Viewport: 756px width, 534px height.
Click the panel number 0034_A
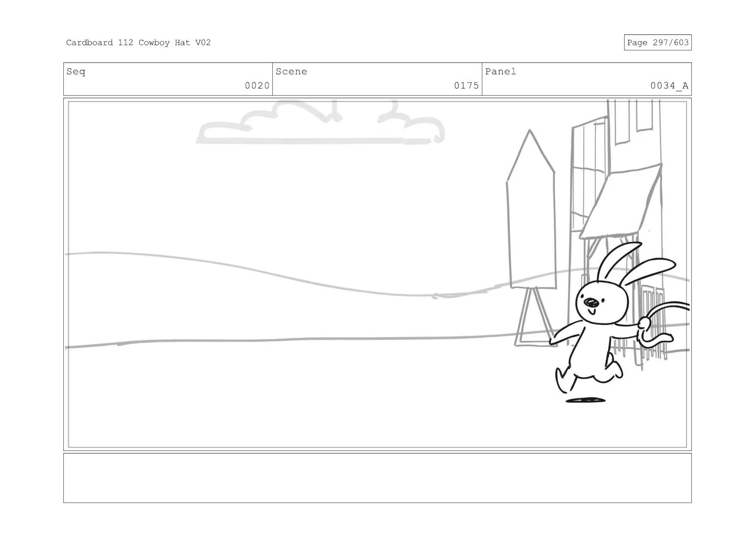coord(669,86)
